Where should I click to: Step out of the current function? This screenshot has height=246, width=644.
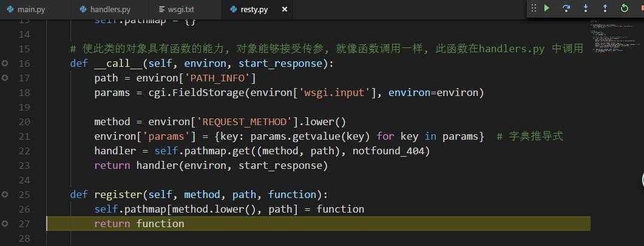605,9
